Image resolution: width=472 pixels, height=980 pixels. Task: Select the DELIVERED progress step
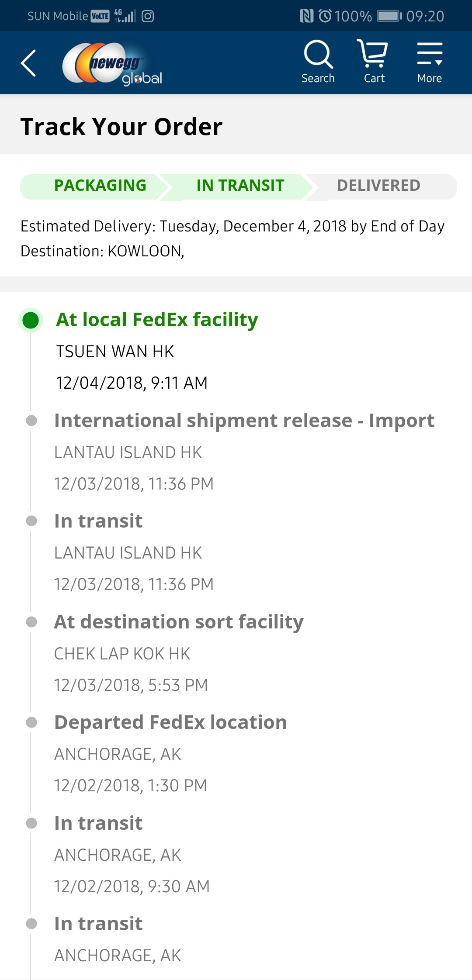point(378,186)
